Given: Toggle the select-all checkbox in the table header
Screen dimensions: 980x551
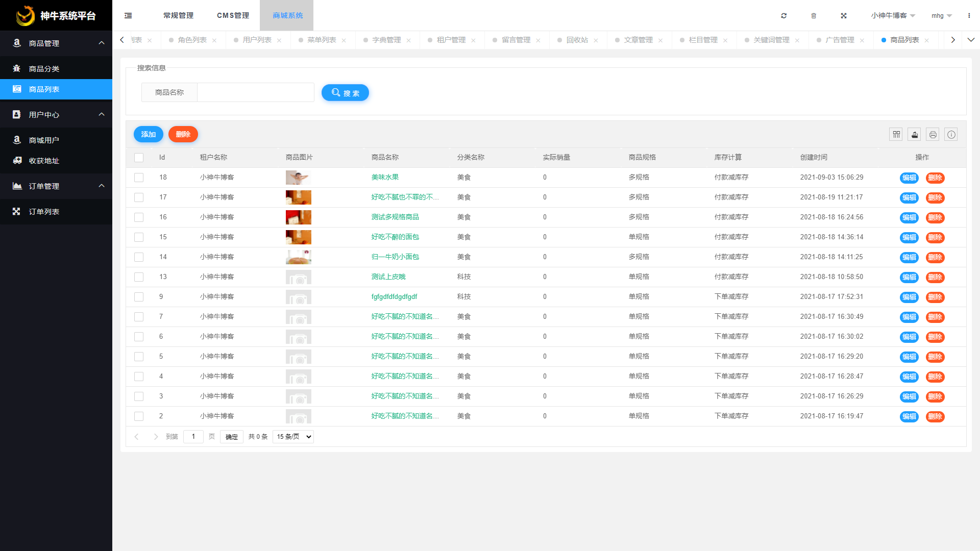Looking at the screenshot, I should 138,157.
